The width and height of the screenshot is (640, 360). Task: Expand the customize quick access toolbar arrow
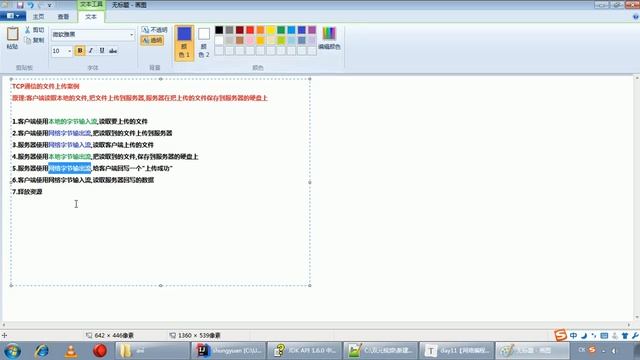click(x=50, y=5)
